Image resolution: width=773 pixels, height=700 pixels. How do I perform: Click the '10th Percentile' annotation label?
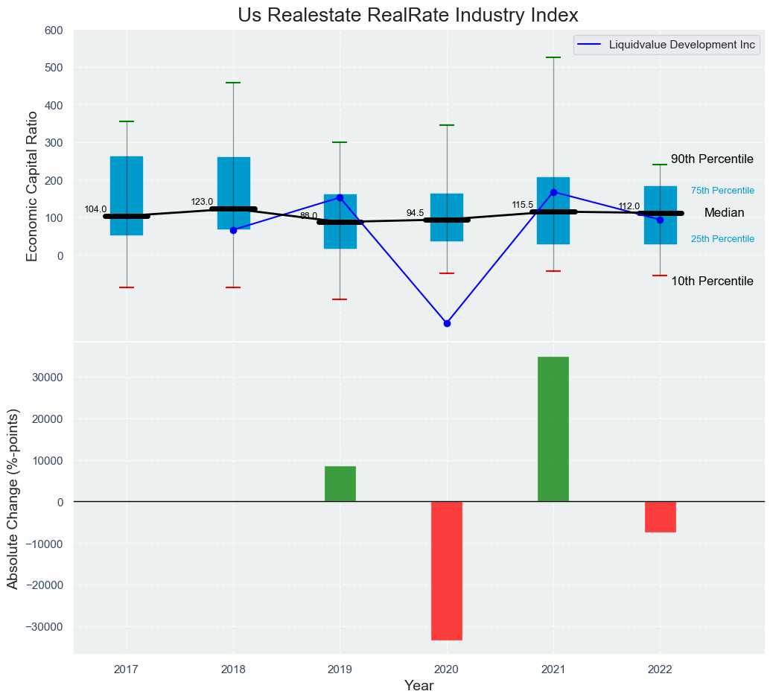pyautogui.click(x=712, y=281)
